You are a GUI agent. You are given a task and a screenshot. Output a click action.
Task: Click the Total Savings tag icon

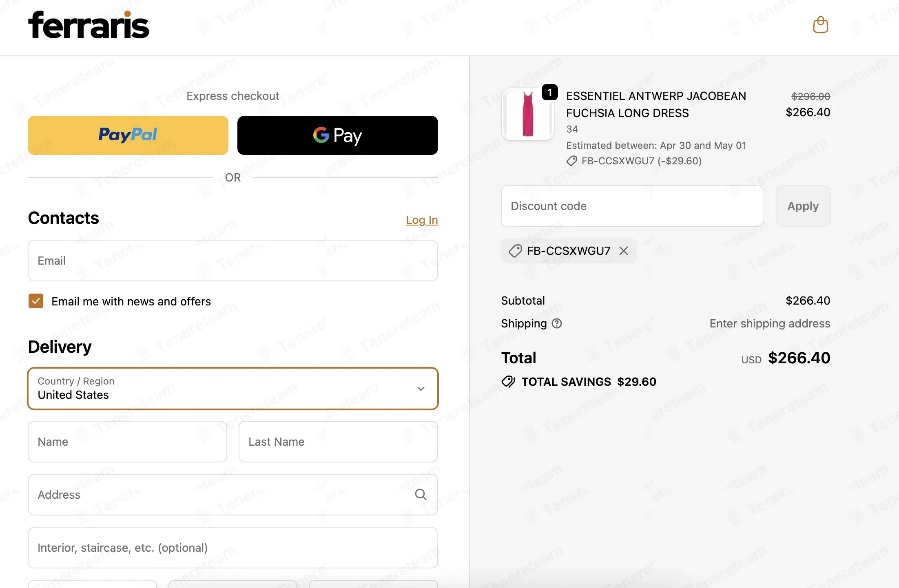click(508, 382)
